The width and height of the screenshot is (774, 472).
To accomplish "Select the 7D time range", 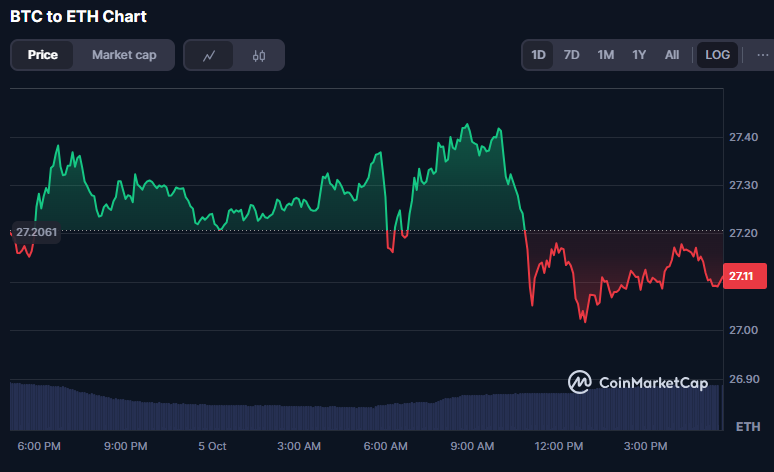I will coord(571,55).
